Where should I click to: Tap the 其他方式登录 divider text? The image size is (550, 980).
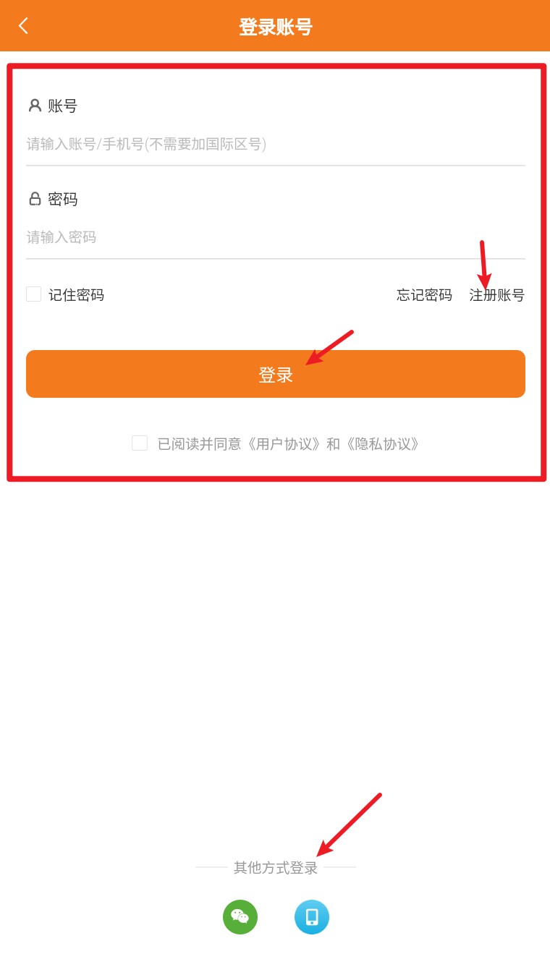point(276,868)
